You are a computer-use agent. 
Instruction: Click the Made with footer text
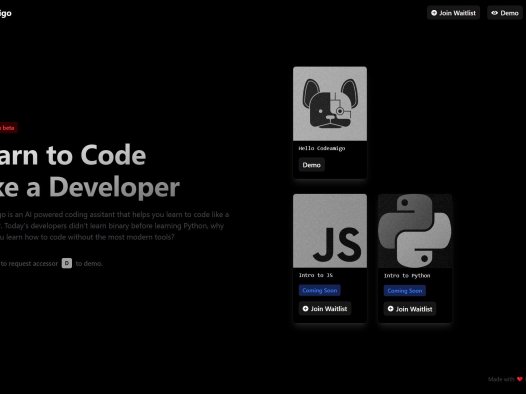[501, 379]
